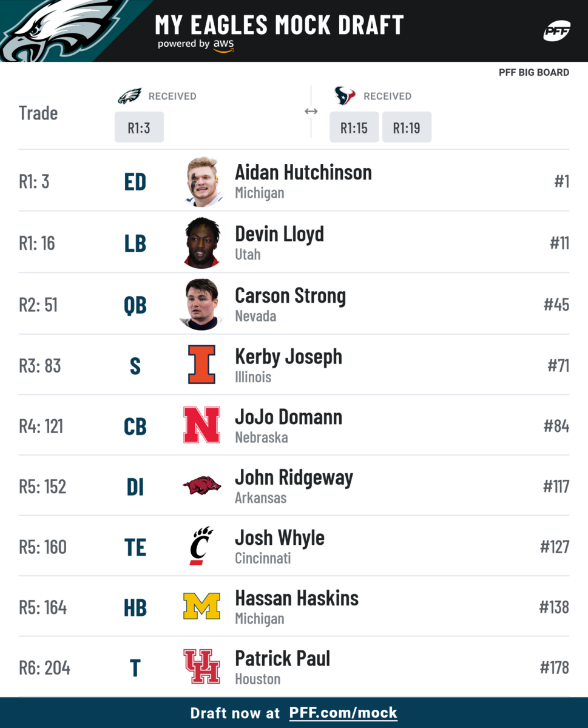Click the Illinois logo beside Kerby Joseph

pos(201,365)
